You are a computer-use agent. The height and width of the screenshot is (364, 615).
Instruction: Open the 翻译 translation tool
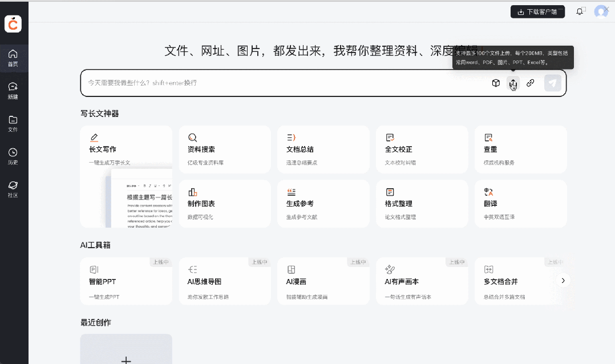pos(520,204)
